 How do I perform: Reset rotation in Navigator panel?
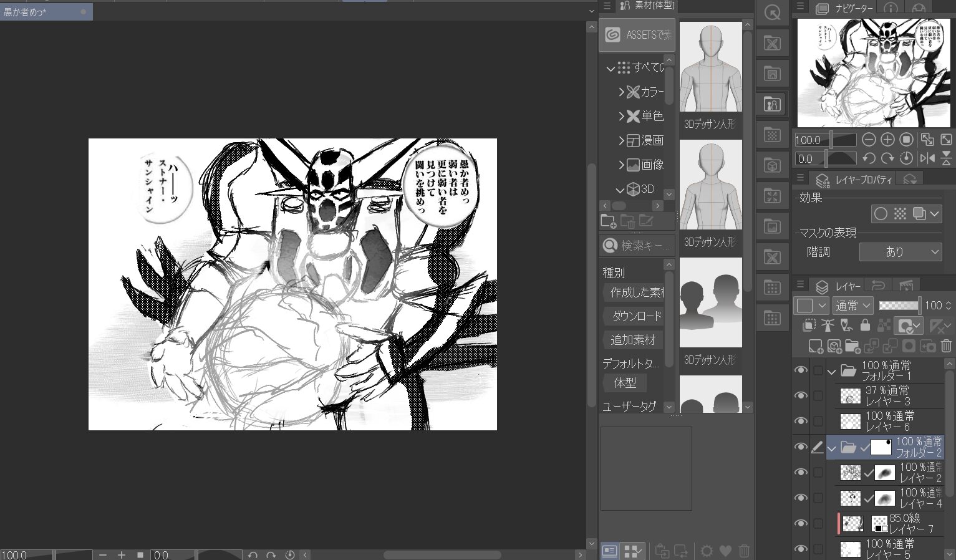(x=907, y=158)
